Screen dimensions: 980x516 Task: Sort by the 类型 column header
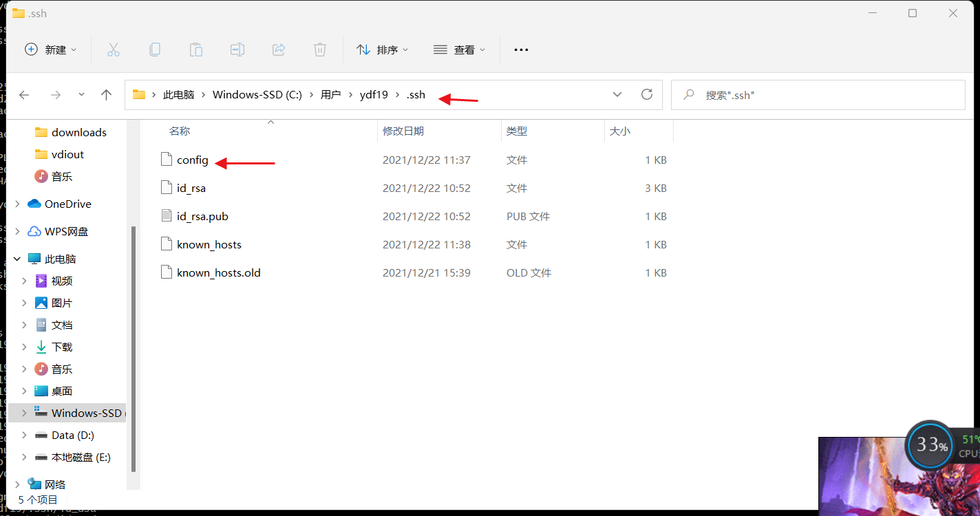pyautogui.click(x=516, y=131)
